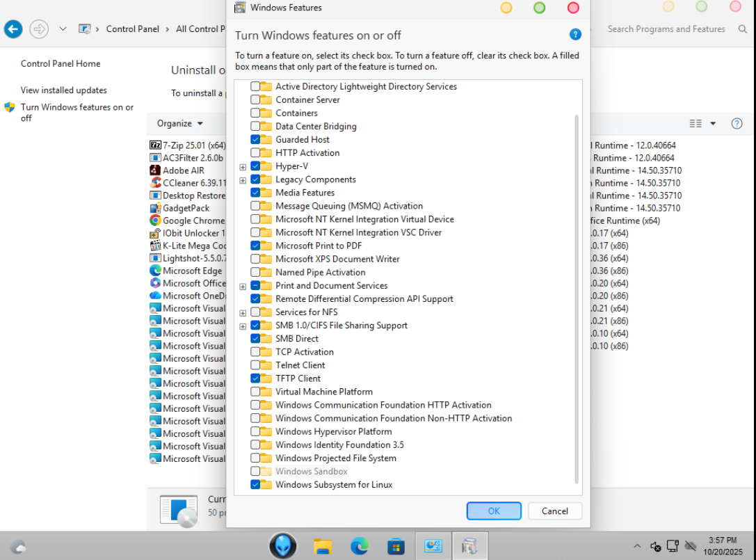Open the Organize dropdown menu

[x=180, y=124]
